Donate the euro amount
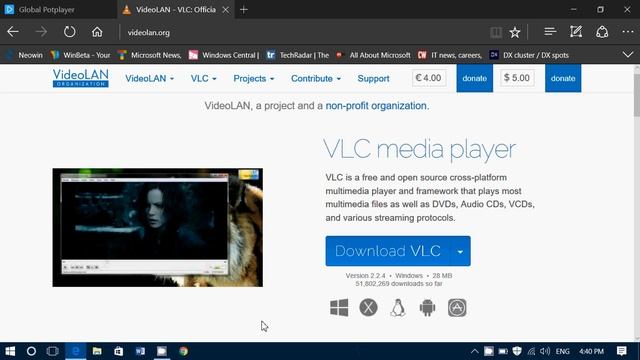The image size is (640, 360). coord(474,78)
